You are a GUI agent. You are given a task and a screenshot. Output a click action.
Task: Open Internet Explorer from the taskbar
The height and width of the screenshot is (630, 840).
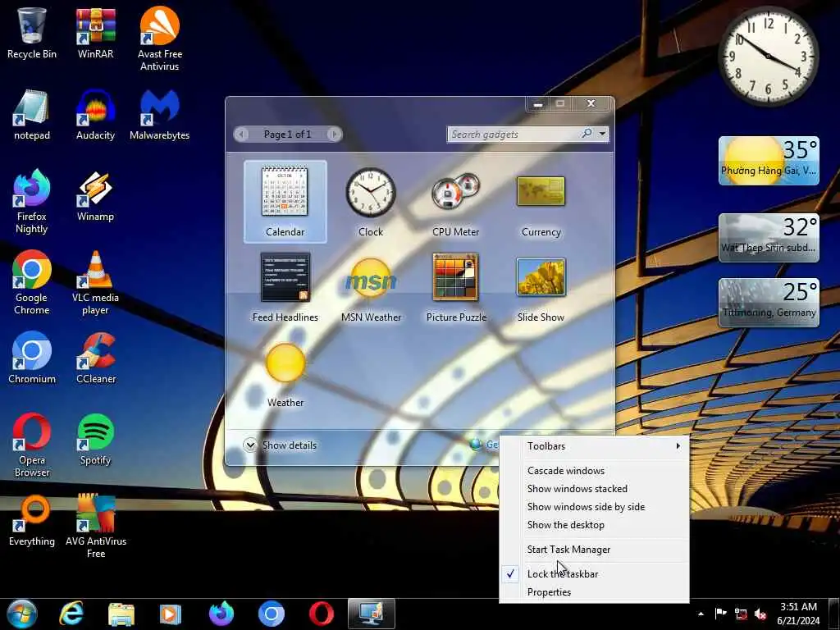click(x=71, y=614)
